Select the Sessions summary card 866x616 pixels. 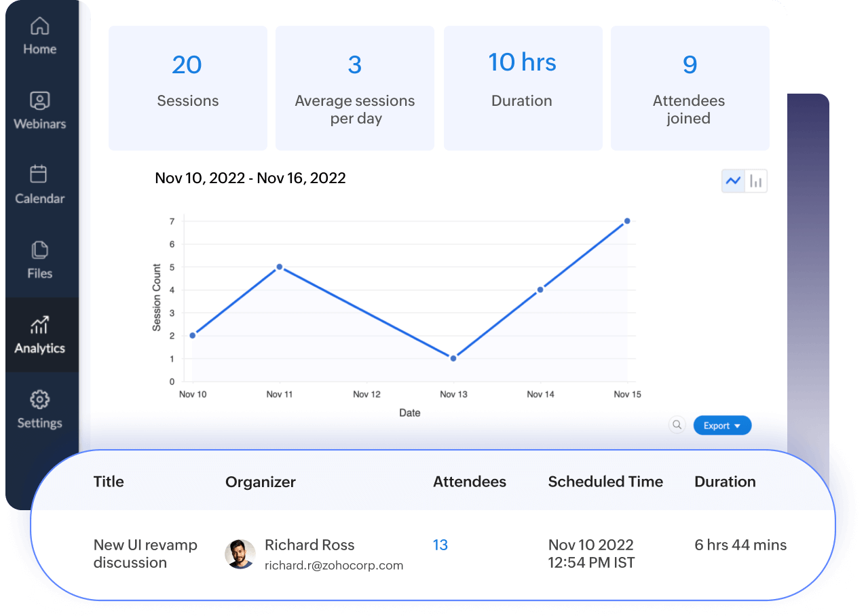click(x=188, y=88)
